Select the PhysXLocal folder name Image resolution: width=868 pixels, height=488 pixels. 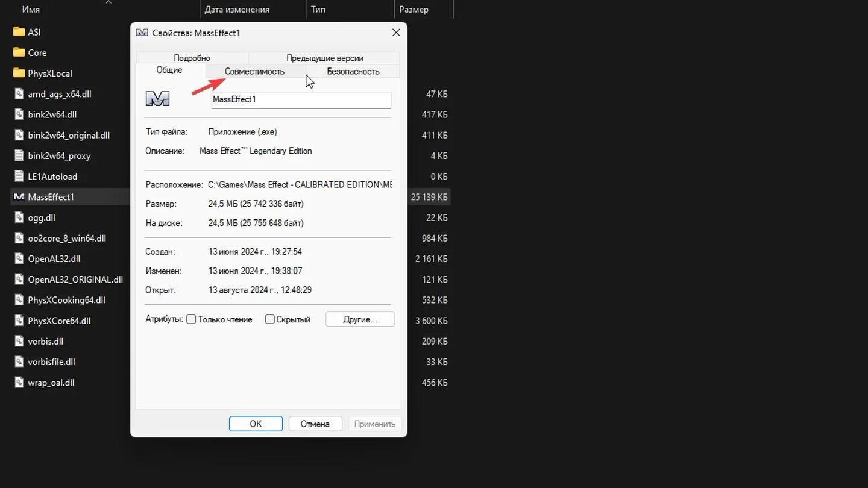click(x=50, y=73)
